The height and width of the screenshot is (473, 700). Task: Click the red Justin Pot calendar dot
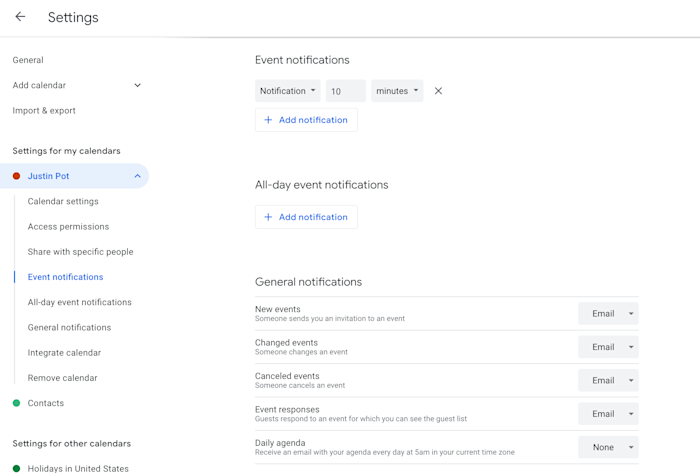pyautogui.click(x=16, y=176)
